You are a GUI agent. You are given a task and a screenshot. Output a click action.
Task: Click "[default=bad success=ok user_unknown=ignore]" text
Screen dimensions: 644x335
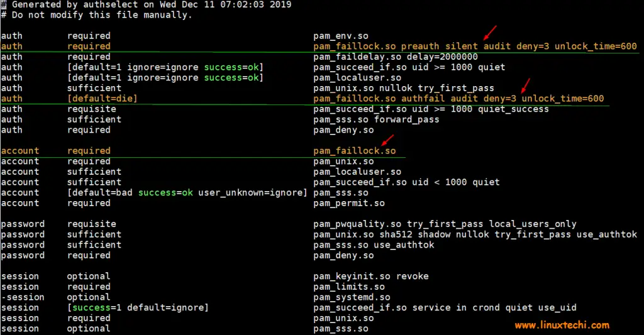pyautogui.click(x=187, y=193)
